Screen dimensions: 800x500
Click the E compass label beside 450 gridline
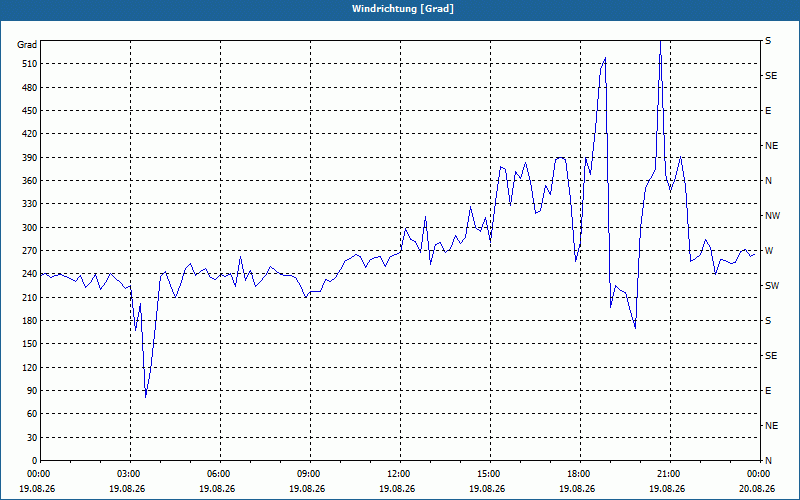[768, 111]
